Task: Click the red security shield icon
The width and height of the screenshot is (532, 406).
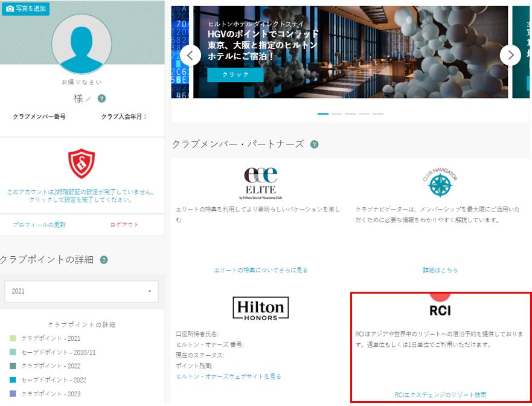Action: tap(82, 164)
